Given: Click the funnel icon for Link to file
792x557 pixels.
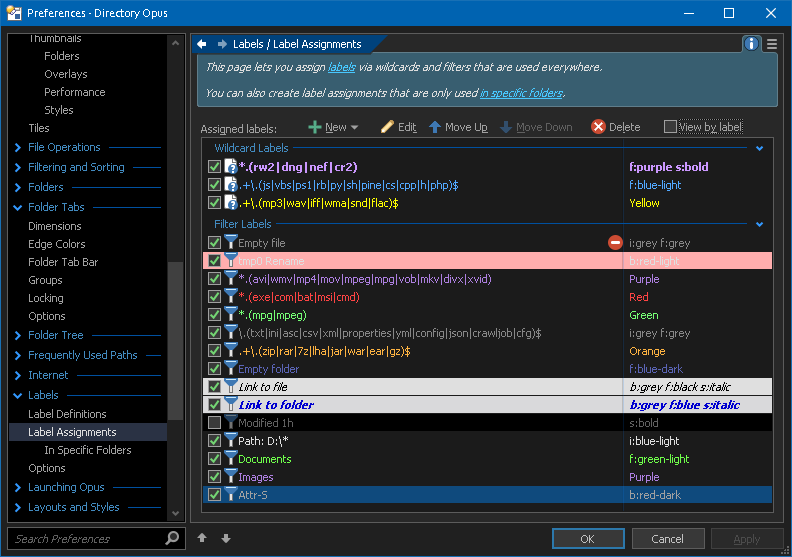Looking at the screenshot, I should coord(230,386).
